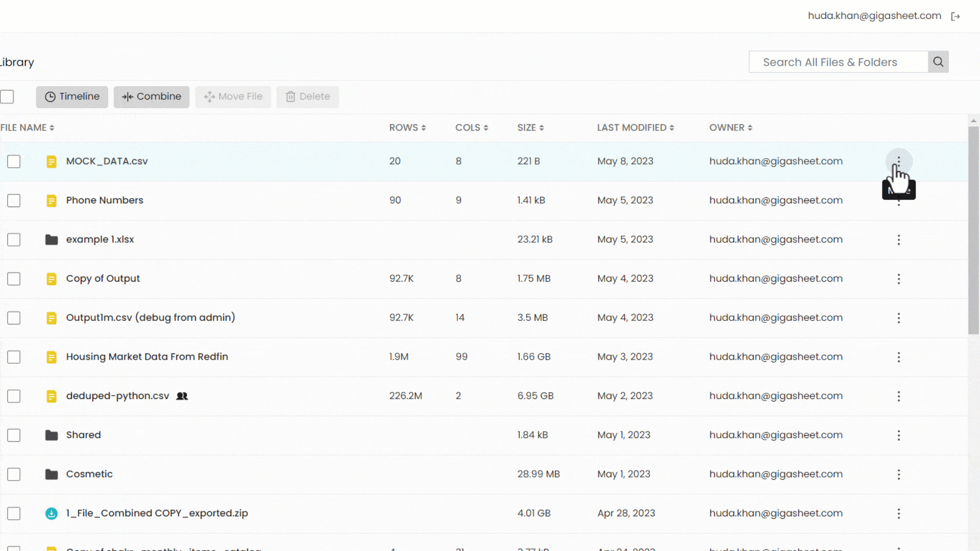
Task: Sort files by ROWS column
Action: point(407,128)
